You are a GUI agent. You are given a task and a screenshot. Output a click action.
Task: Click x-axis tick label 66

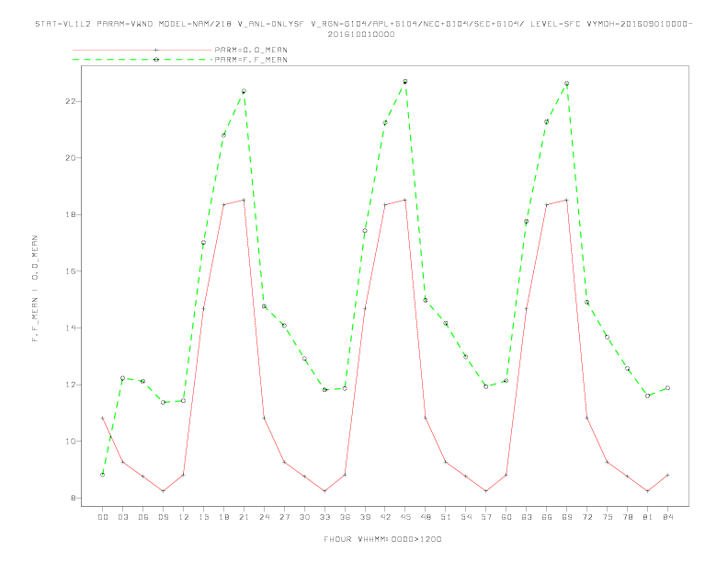click(x=547, y=517)
